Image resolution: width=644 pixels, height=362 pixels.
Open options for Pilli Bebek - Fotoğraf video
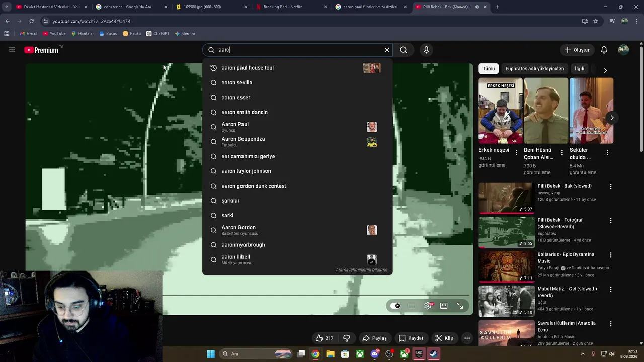click(x=611, y=221)
